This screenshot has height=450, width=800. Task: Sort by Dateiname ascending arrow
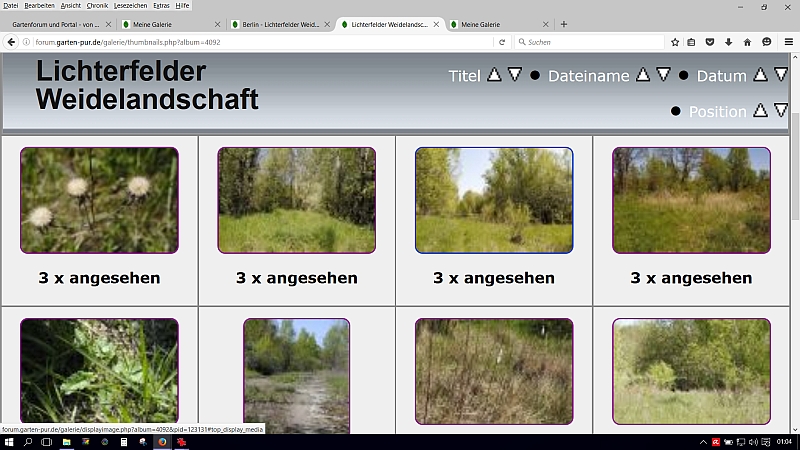tap(643, 75)
